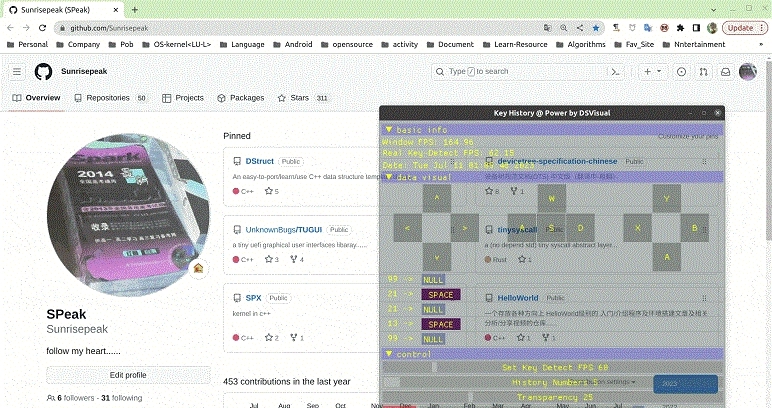Click the W key tile in Key History

(x=551, y=198)
